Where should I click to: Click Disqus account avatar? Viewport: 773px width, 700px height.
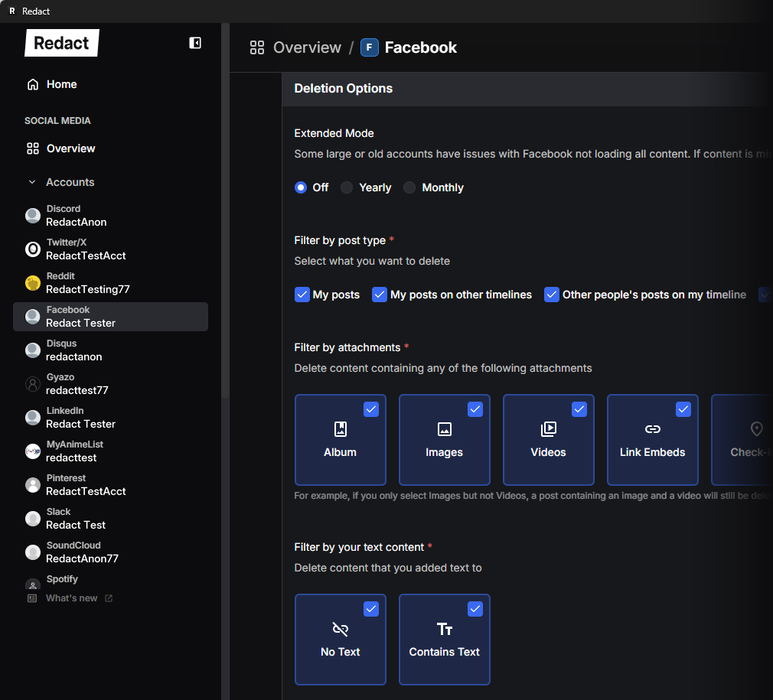pyautogui.click(x=33, y=350)
